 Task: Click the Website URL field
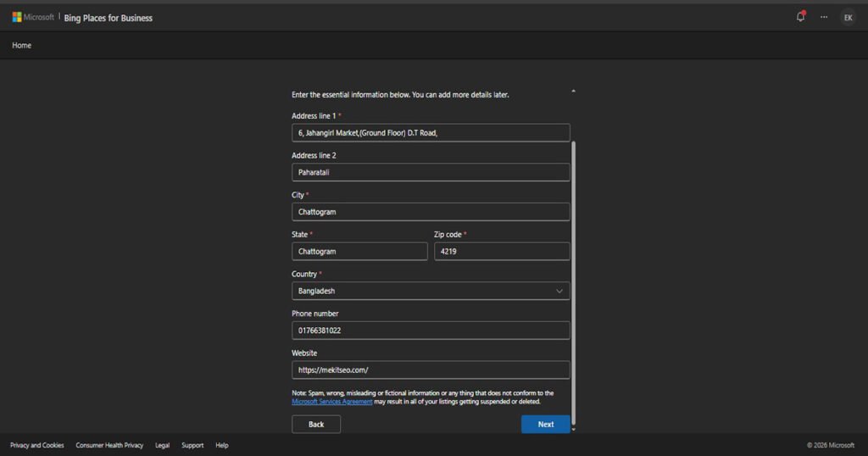[431, 370]
